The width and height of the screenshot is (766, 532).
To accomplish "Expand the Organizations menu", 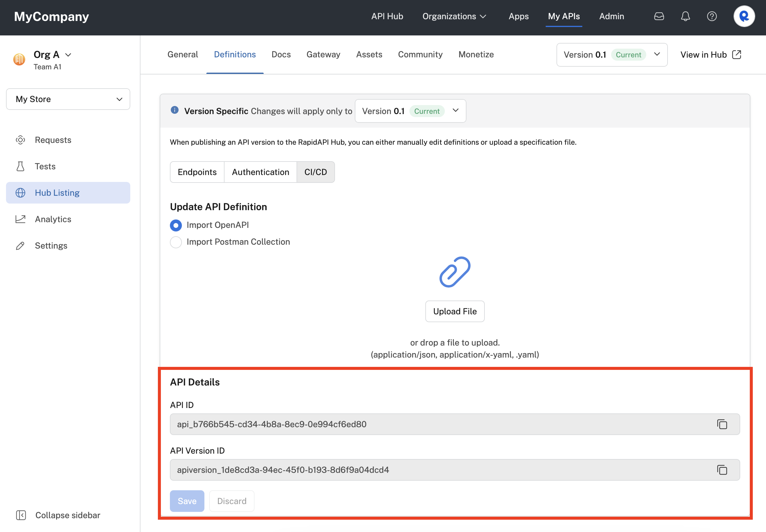I will point(454,16).
